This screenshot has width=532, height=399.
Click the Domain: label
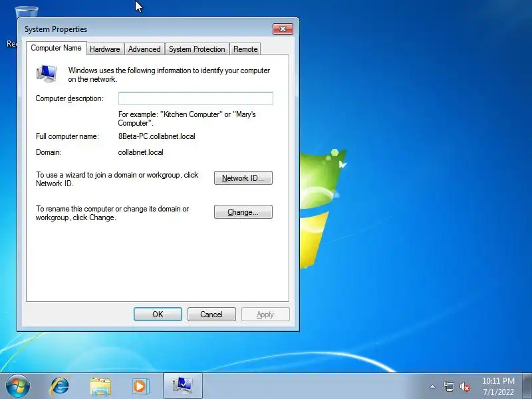[x=49, y=152]
